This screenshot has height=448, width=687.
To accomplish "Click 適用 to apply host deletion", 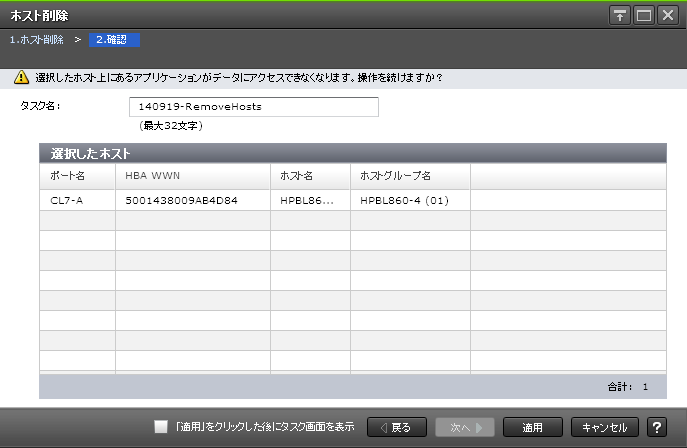I will [x=533, y=427].
